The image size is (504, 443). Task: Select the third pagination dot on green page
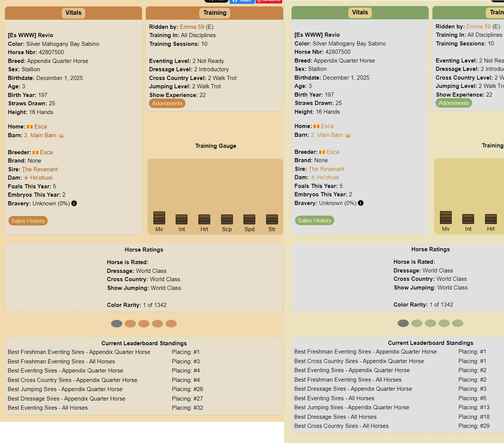pos(430,323)
